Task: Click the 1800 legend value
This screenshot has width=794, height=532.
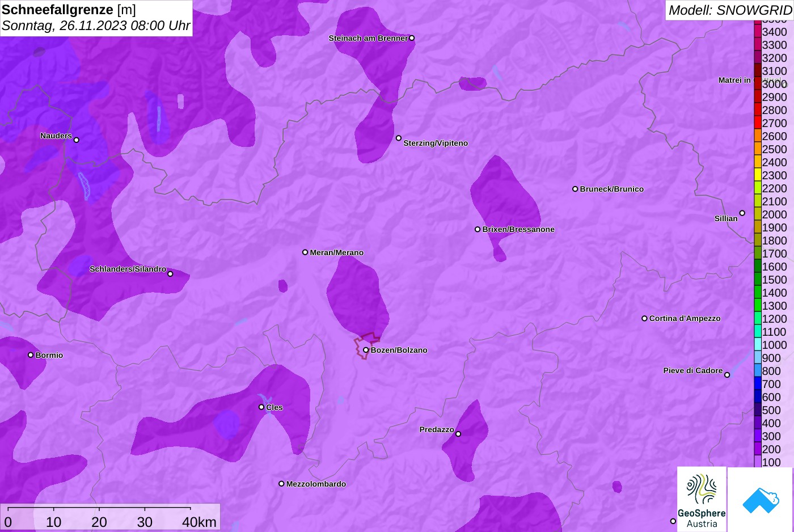Action: 774,240
